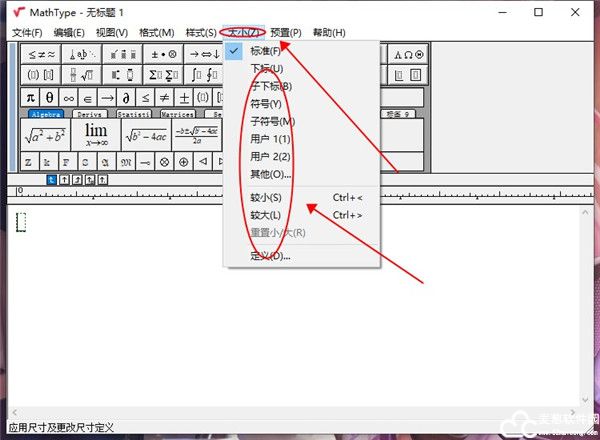Insert the square root of a²+b² template
The image size is (600, 440).
click(x=46, y=132)
